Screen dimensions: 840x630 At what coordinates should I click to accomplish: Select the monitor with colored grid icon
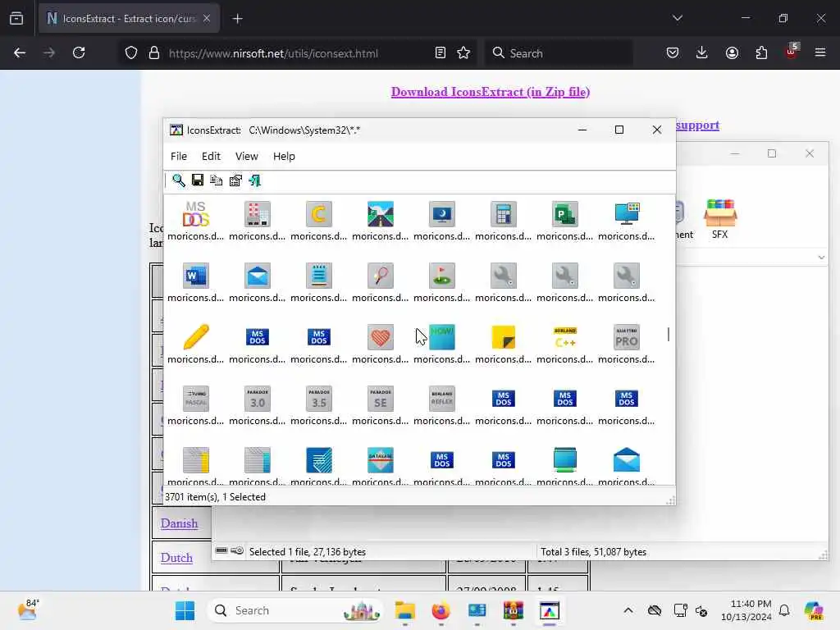pyautogui.click(x=627, y=214)
